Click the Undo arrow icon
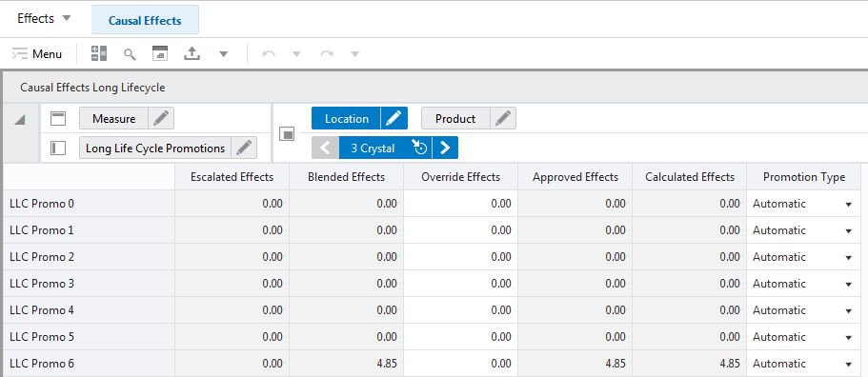Viewport: 868px width, 377px height. [x=269, y=54]
